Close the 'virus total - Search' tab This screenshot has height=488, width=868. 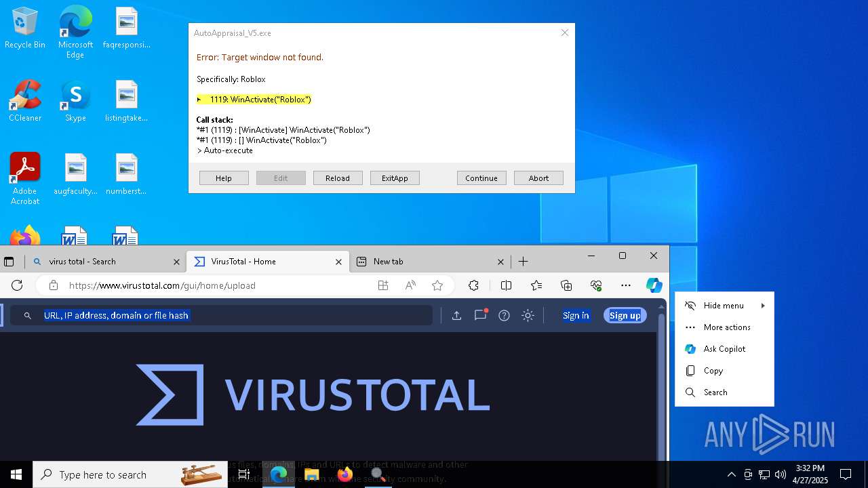tap(176, 262)
